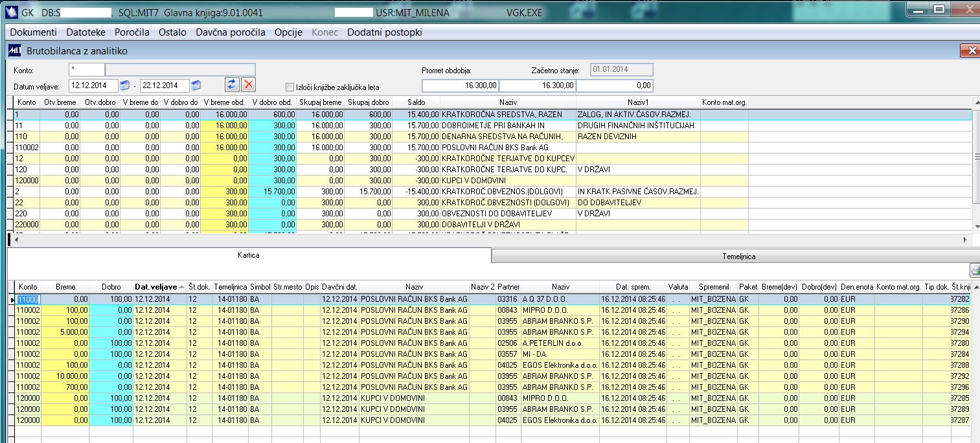Click the Saldo column header
980x443 pixels.
tap(418, 102)
